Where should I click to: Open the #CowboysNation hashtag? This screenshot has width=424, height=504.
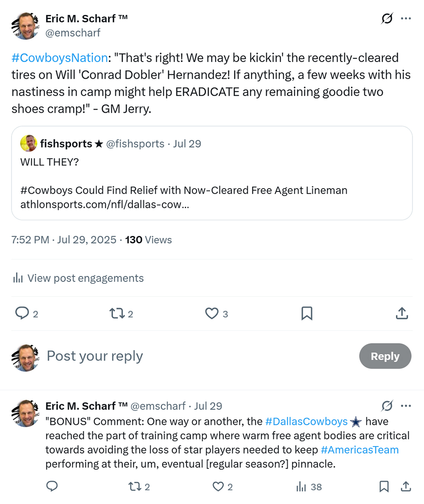[x=60, y=58]
